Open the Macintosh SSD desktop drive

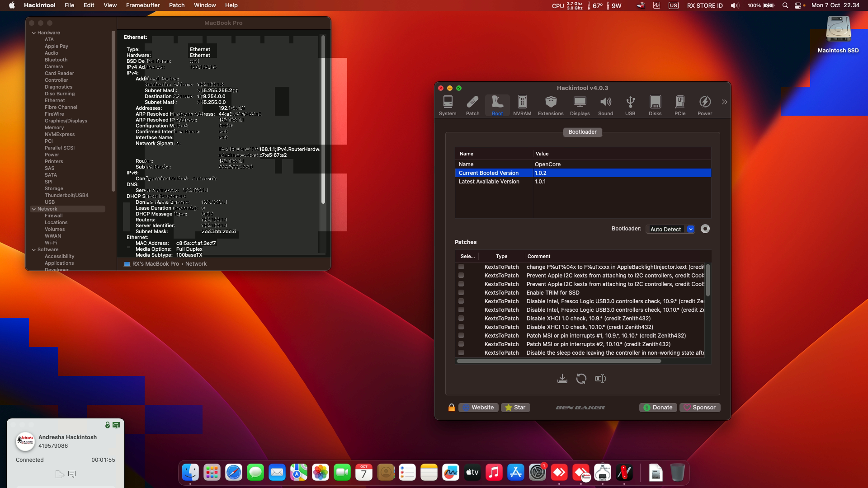pyautogui.click(x=838, y=35)
